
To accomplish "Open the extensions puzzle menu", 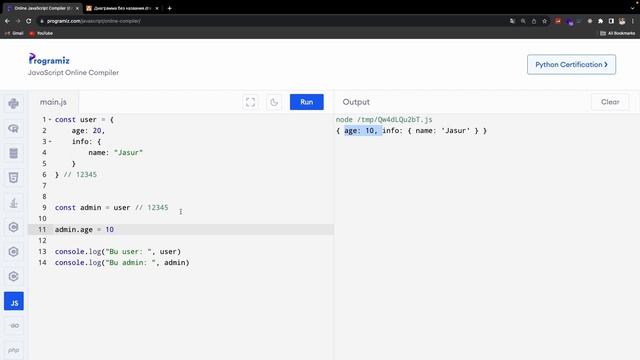I will point(600,21).
